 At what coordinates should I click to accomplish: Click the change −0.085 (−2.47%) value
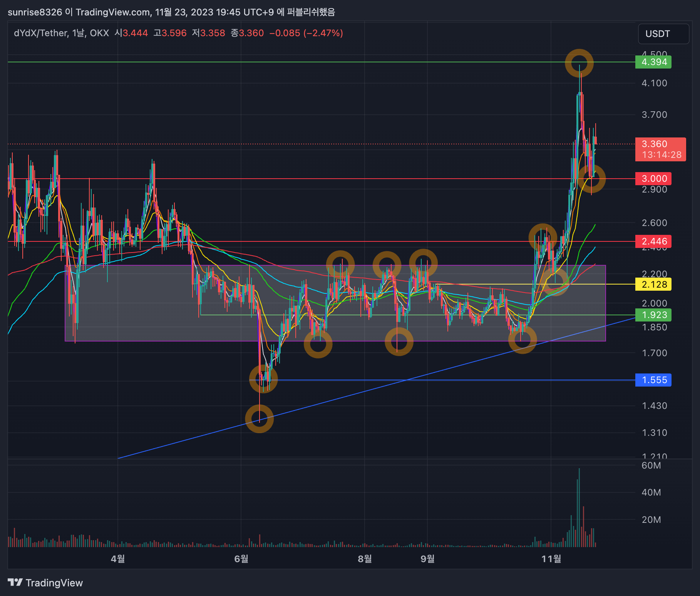pyautogui.click(x=306, y=33)
